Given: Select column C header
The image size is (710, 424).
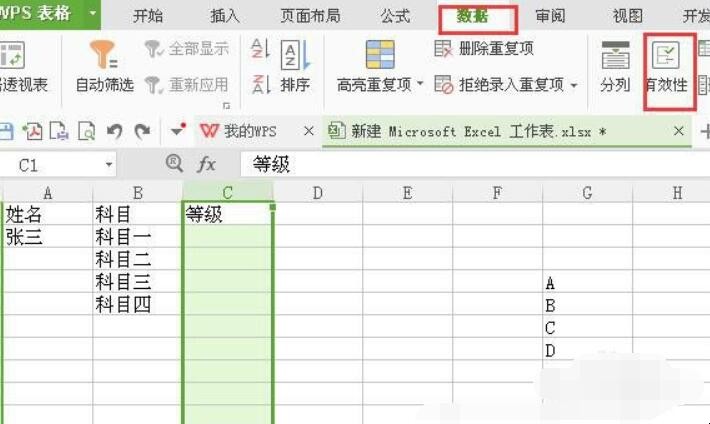Looking at the screenshot, I should coord(228,193).
